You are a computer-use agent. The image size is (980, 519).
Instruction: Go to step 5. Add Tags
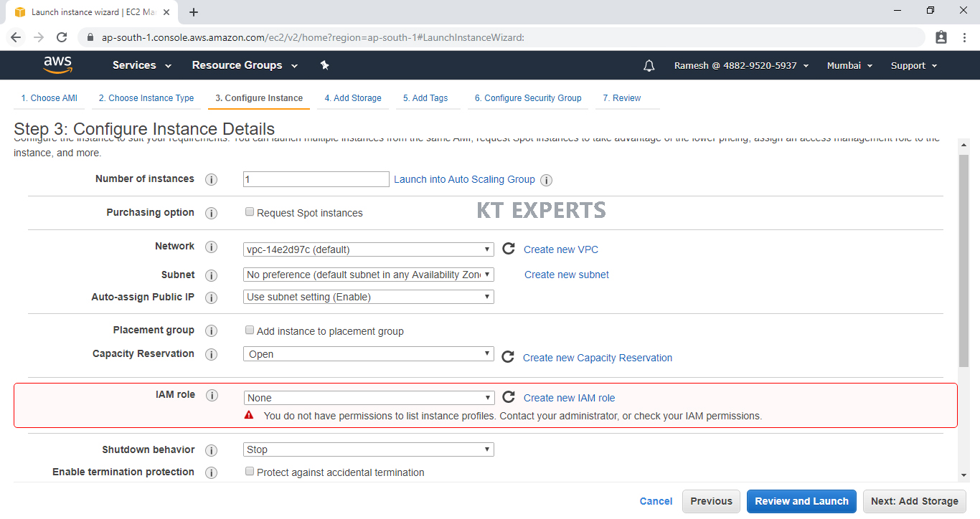425,98
